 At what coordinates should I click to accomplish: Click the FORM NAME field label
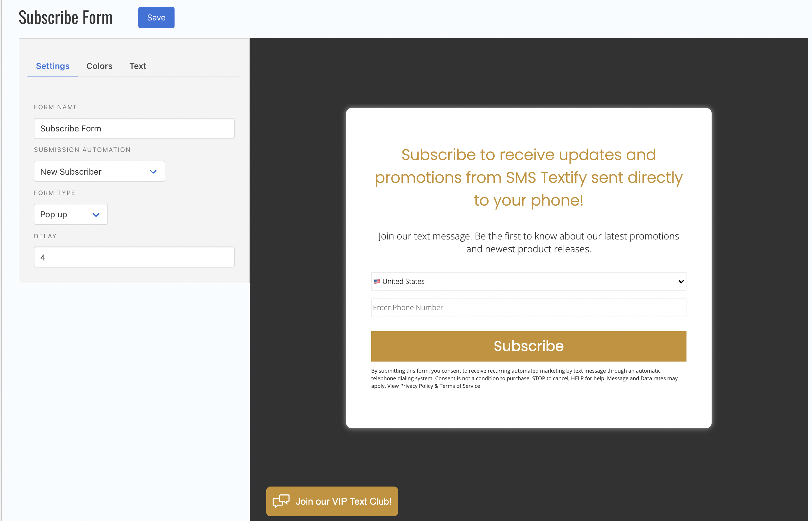click(x=56, y=107)
